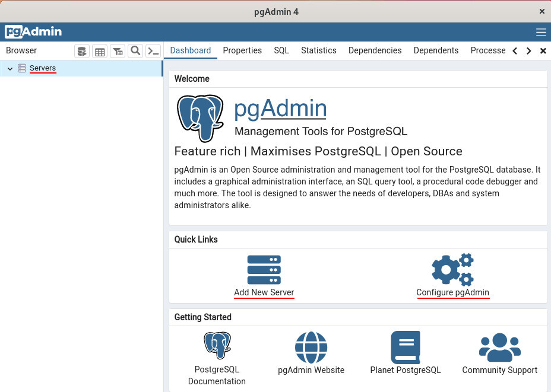Click the Browser panel title
551x392 pixels.
pos(21,50)
